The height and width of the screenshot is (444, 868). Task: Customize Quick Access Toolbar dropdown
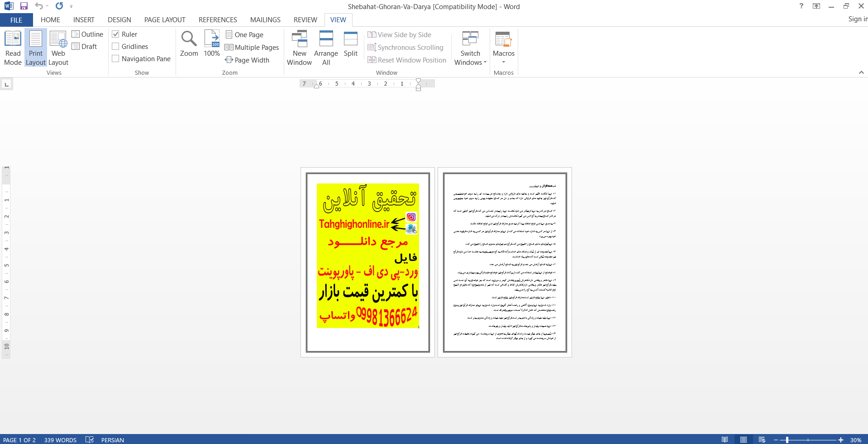71,6
